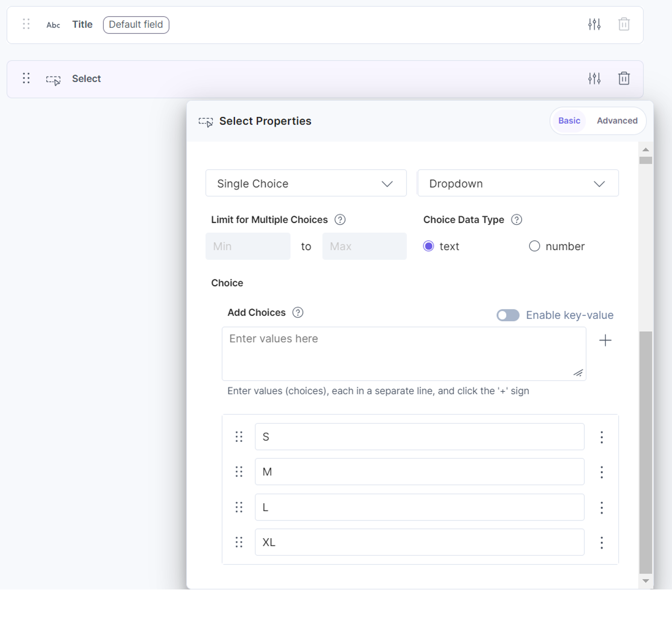Edit the M choice text box
672x625 pixels.
tap(419, 472)
